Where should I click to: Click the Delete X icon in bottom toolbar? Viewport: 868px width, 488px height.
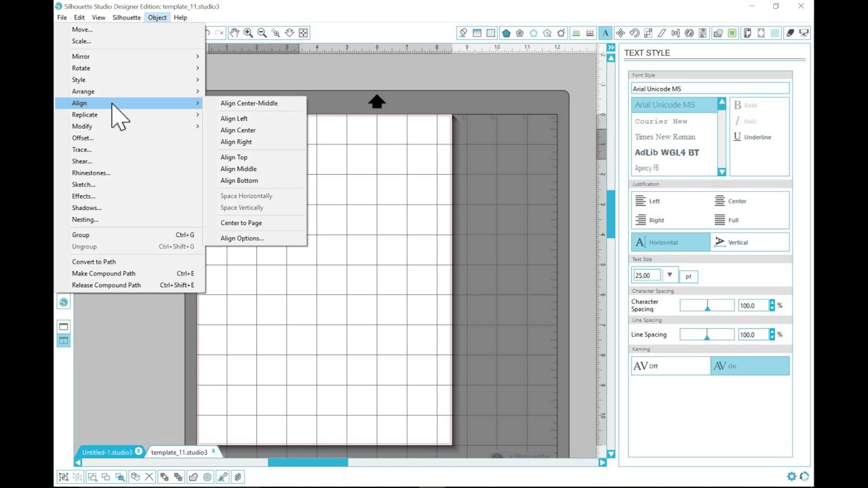[x=149, y=477]
